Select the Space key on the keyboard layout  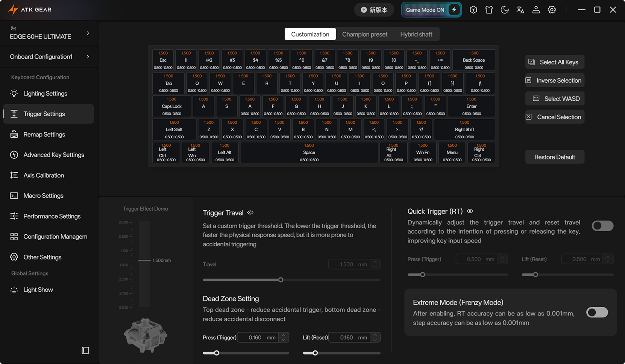pyautogui.click(x=309, y=153)
